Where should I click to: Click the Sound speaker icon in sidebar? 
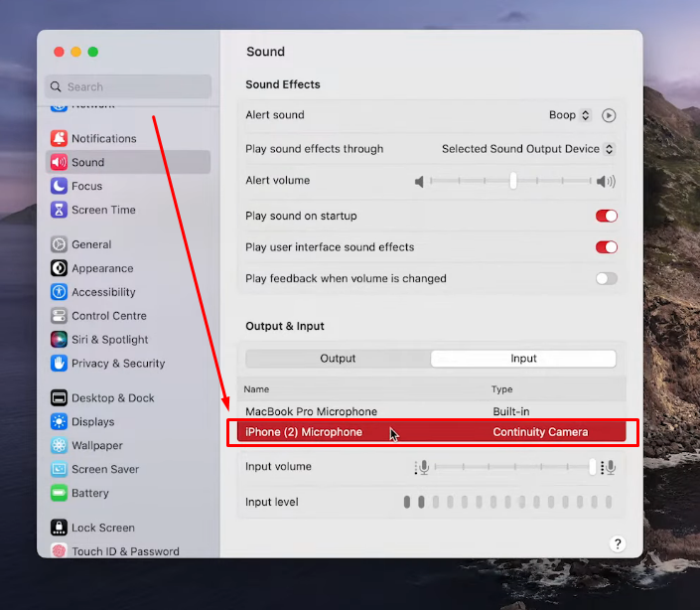(59, 162)
